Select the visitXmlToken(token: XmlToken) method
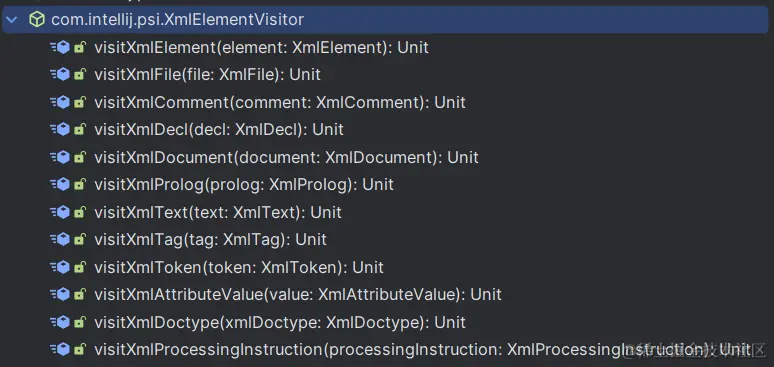This screenshot has width=774, height=367. coord(239,267)
